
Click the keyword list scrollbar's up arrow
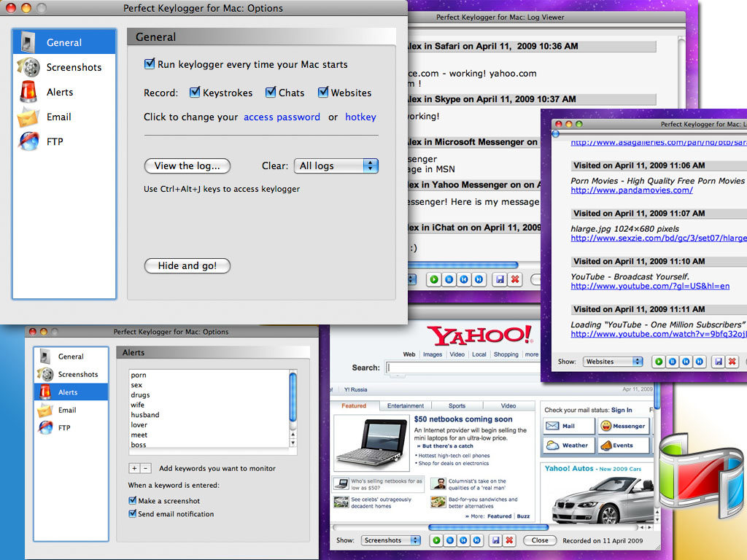[x=293, y=435]
